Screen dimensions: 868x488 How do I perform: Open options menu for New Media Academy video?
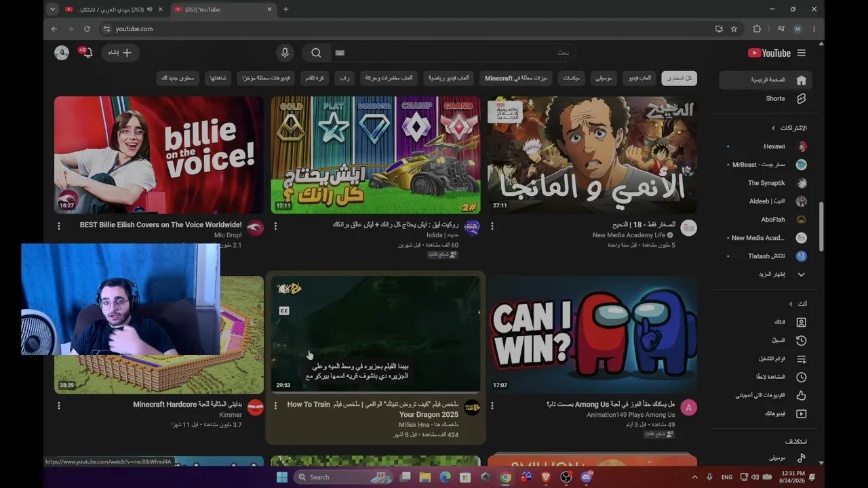(492, 226)
